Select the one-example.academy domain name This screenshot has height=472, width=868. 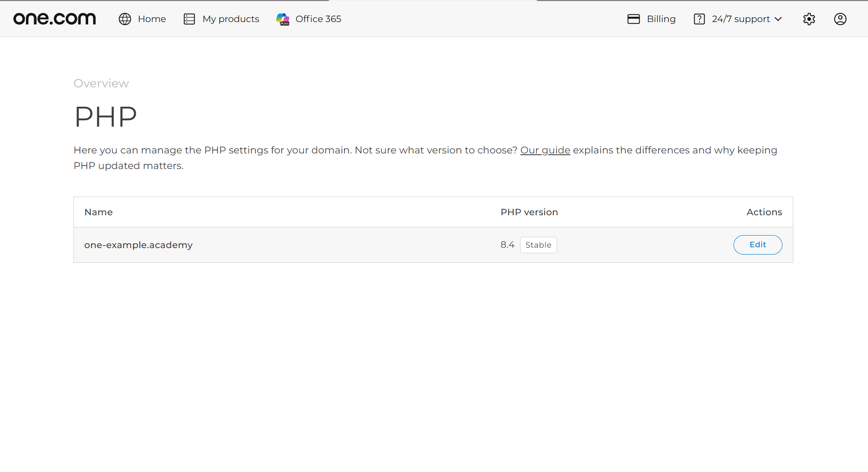[x=138, y=245]
